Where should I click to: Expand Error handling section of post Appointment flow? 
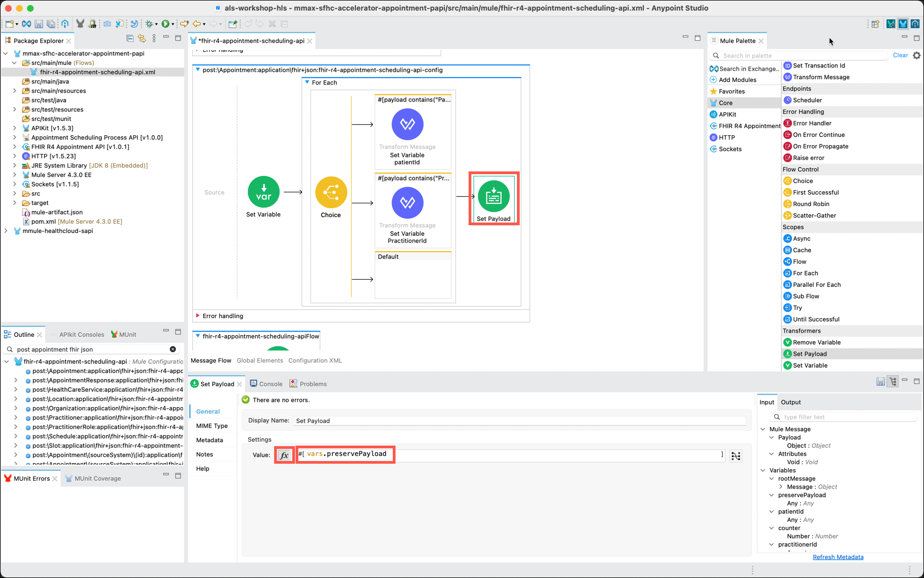point(198,316)
